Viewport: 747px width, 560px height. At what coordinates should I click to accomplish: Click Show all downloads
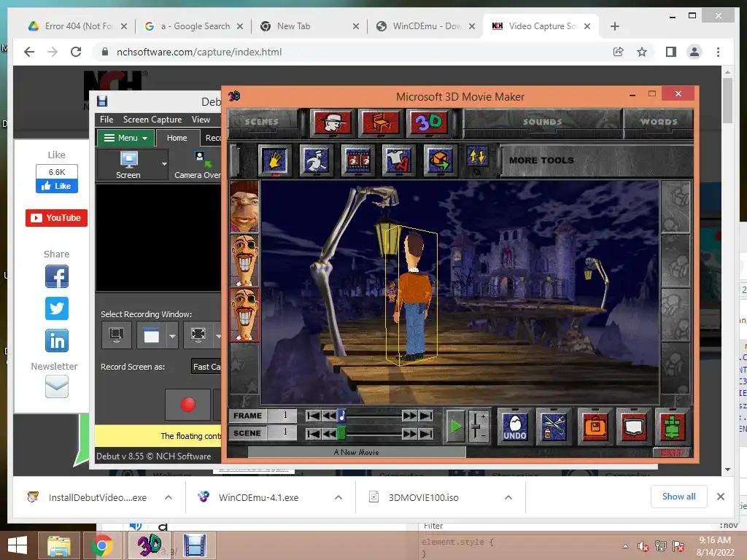pyautogui.click(x=679, y=497)
